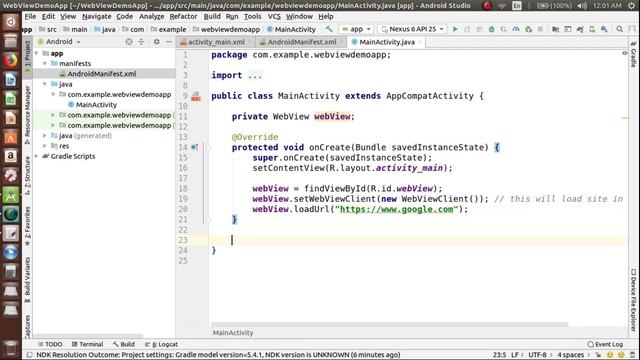Toggle the Logcat tool window
Viewport: 640px width, 360px height.
click(x=161, y=344)
